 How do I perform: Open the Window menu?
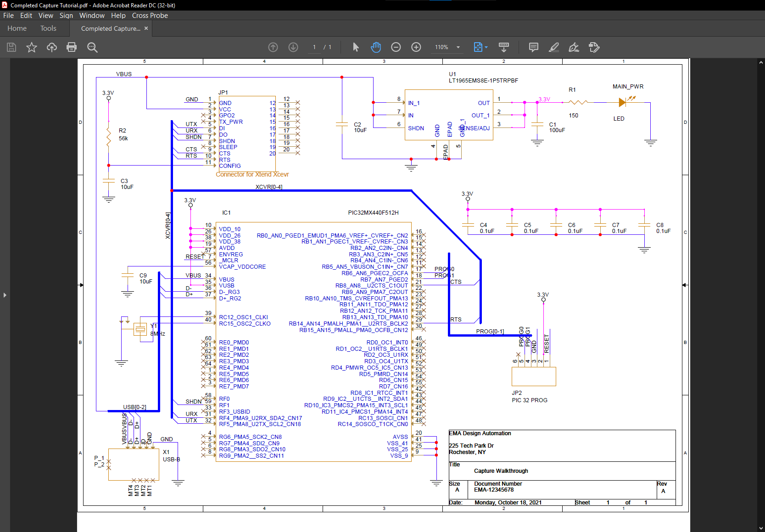tap(92, 15)
